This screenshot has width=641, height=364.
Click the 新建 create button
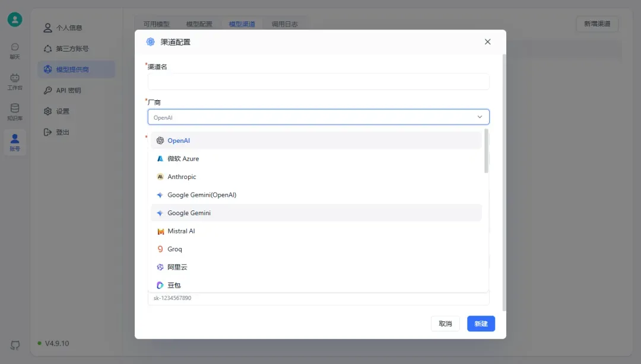pyautogui.click(x=481, y=324)
